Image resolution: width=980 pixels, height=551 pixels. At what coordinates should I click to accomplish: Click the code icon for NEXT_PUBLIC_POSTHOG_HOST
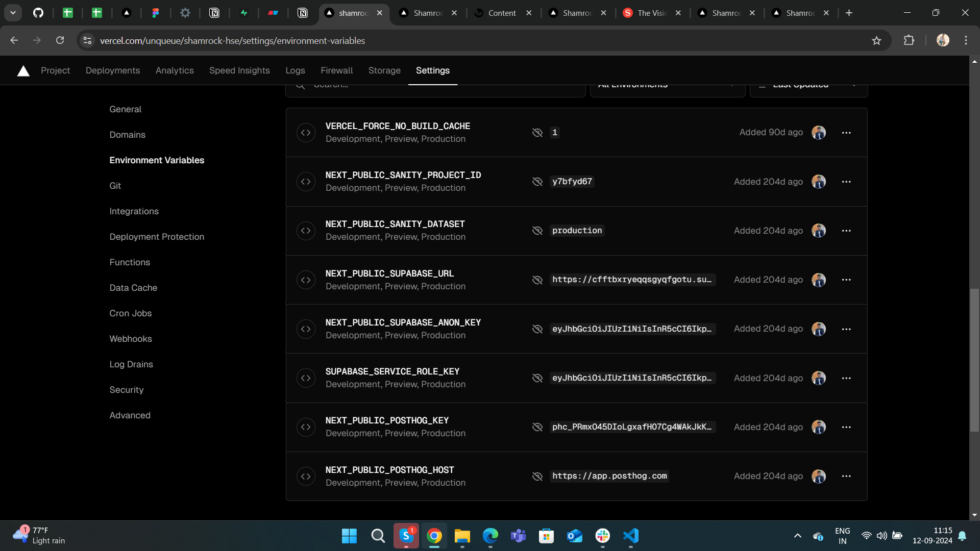(x=306, y=476)
